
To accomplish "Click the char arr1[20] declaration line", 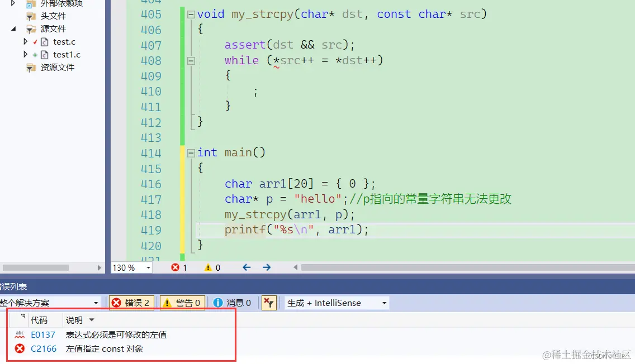I will (300, 184).
